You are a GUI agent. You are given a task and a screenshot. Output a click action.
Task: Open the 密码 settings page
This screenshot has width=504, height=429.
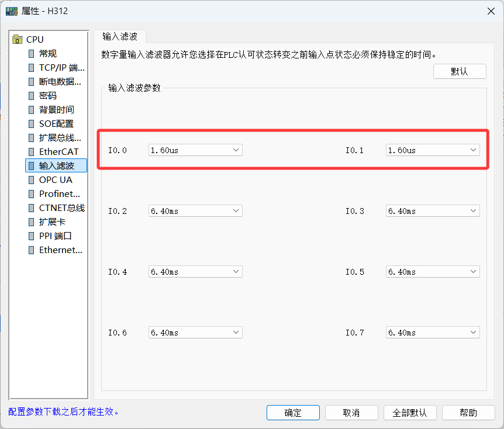(x=48, y=95)
